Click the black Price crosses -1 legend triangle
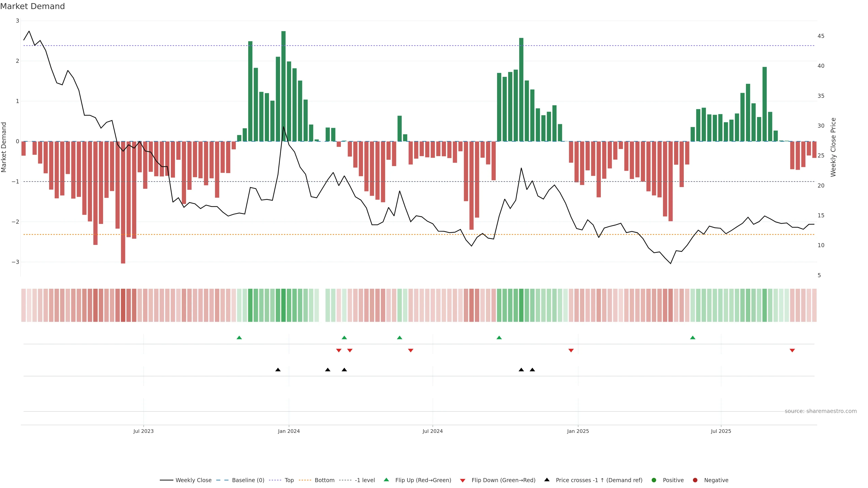This screenshot has width=868, height=488. pos(547,480)
